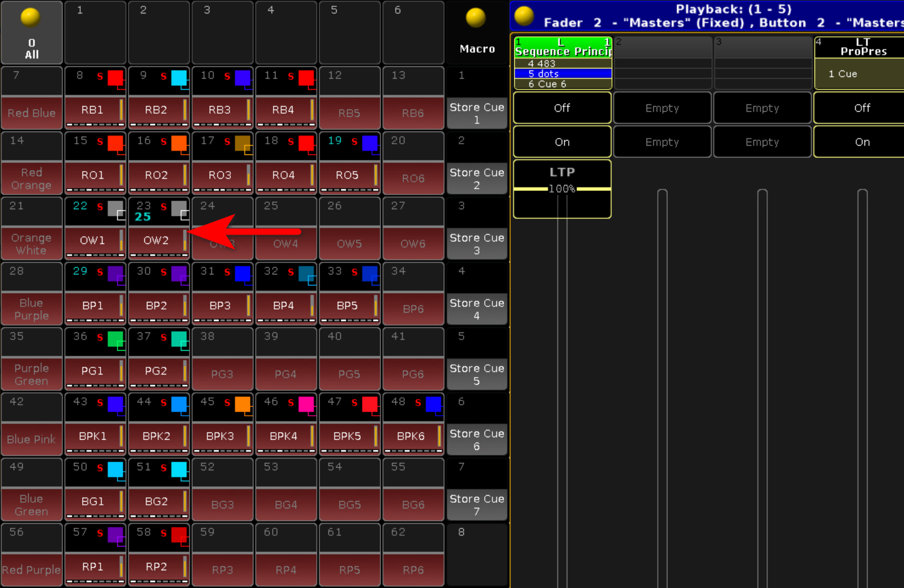Open the LTP 100% fader function box
Screen dimensions: 904x588
tap(562, 189)
